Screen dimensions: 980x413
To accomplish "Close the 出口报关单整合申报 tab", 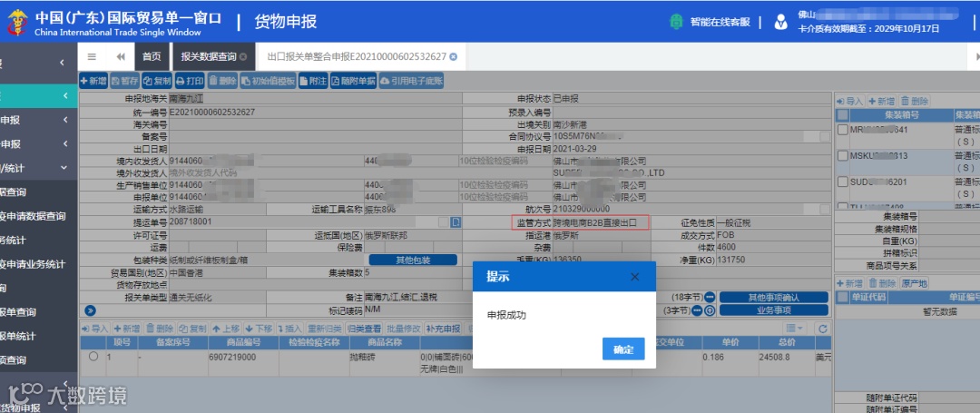I will click(x=454, y=57).
